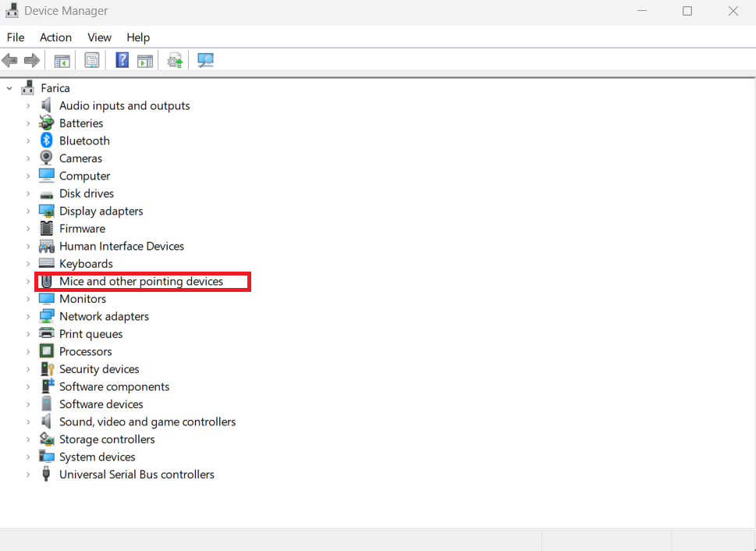Click the Update device driver toolbar icon

coord(176,60)
